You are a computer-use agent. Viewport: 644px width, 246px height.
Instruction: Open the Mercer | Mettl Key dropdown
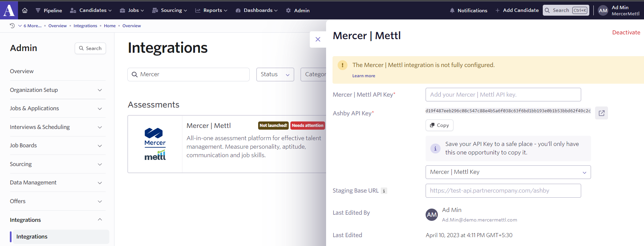pyautogui.click(x=508, y=172)
